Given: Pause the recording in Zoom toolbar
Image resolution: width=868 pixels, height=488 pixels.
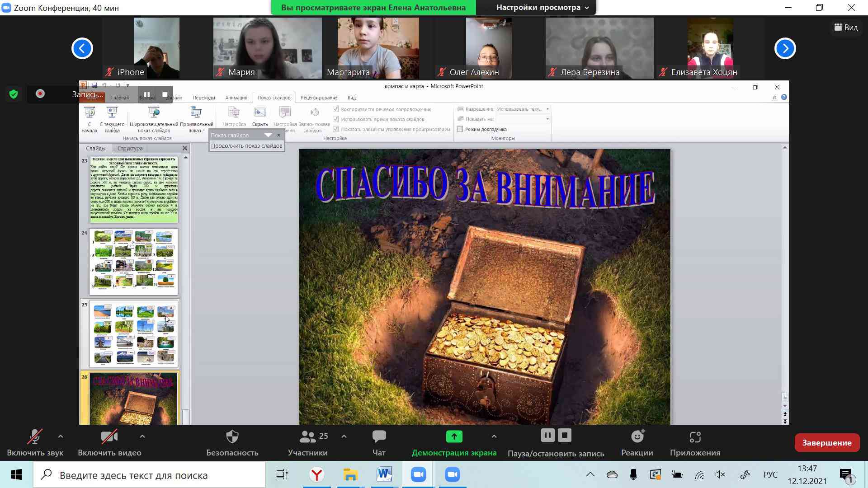Looking at the screenshot, I should click(547, 436).
